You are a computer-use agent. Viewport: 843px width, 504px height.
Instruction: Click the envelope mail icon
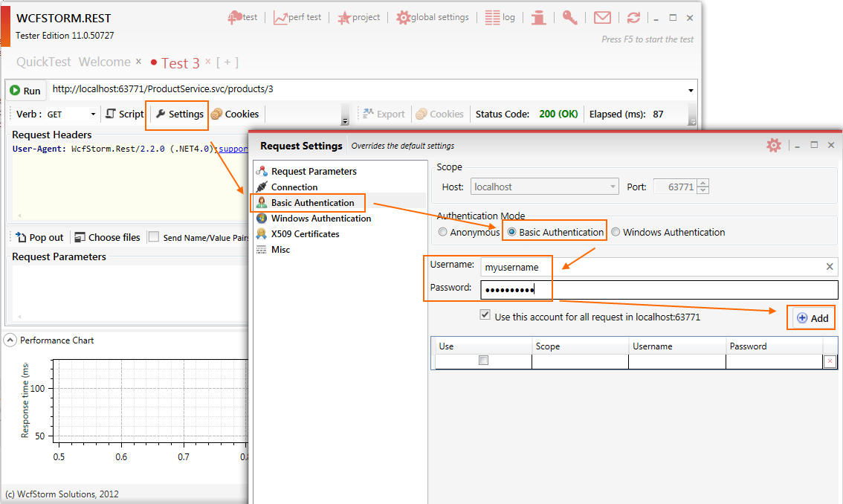click(602, 18)
